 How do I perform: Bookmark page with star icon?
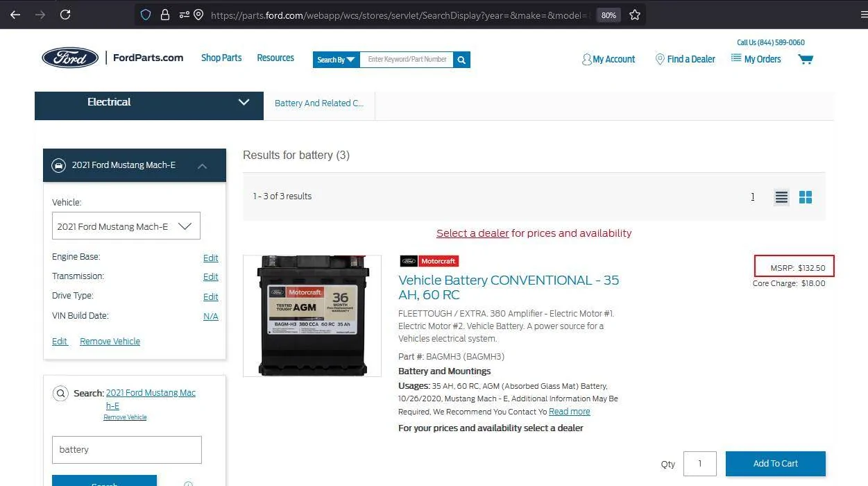pyautogui.click(x=635, y=15)
